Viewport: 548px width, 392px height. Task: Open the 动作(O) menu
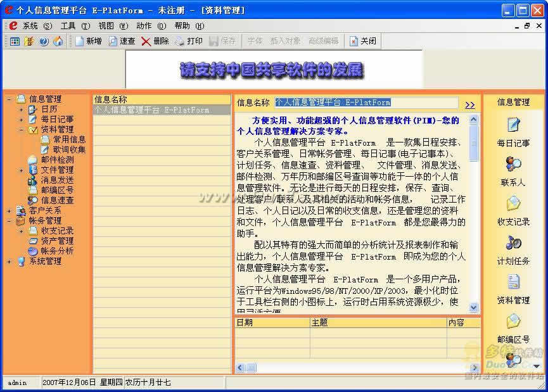(x=151, y=26)
